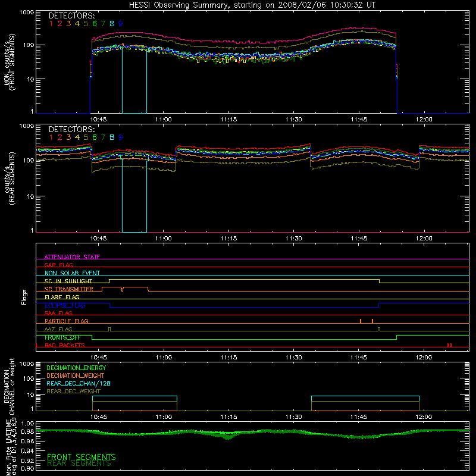Click the REAR SEGMENTS legend in the livetime plot
The image size is (476, 476).
coord(79,464)
